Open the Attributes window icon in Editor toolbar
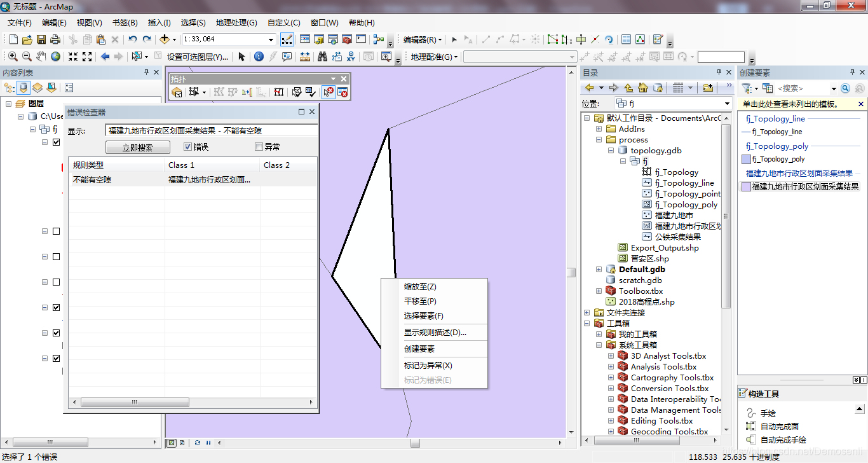 (x=626, y=39)
